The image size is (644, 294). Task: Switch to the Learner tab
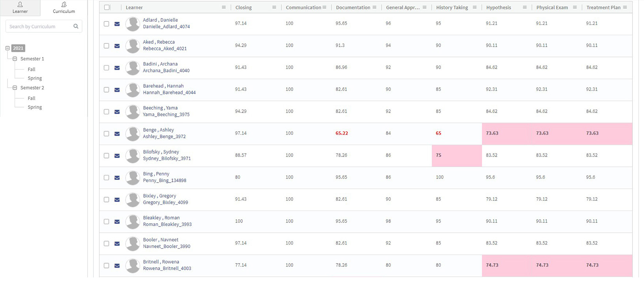click(20, 8)
